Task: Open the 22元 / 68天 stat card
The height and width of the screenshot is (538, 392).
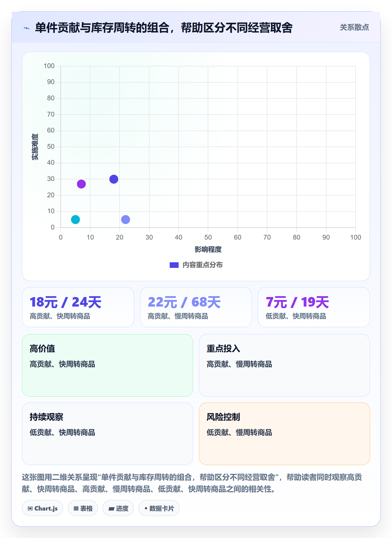Action: [x=196, y=307]
